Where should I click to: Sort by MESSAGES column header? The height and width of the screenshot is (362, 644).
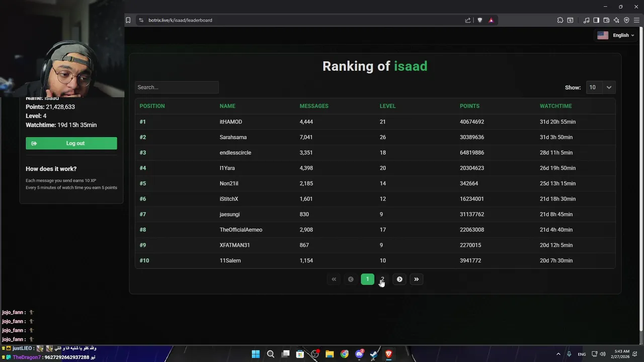[x=314, y=106]
